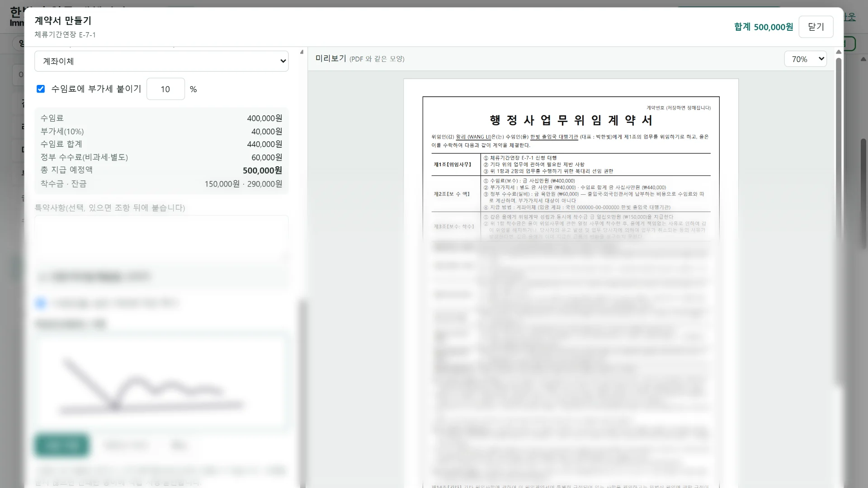Click the 제2조[보 수 액] row in preview

click(x=571, y=194)
